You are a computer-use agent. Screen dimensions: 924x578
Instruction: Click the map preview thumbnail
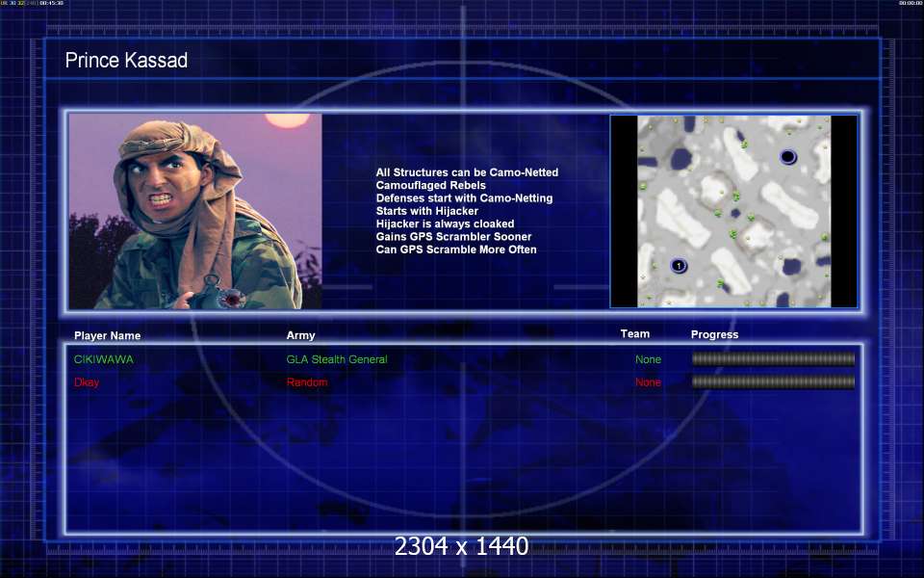[x=733, y=211]
